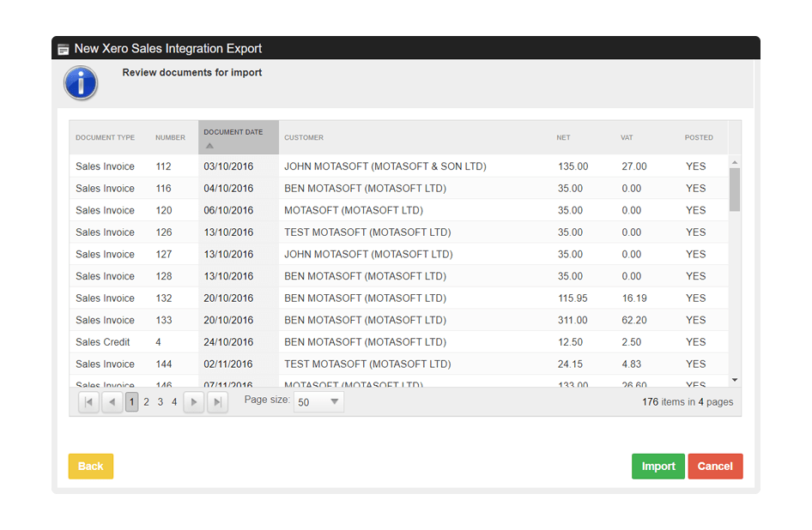
Task: Jump to the last page of results
Action: pyautogui.click(x=217, y=402)
